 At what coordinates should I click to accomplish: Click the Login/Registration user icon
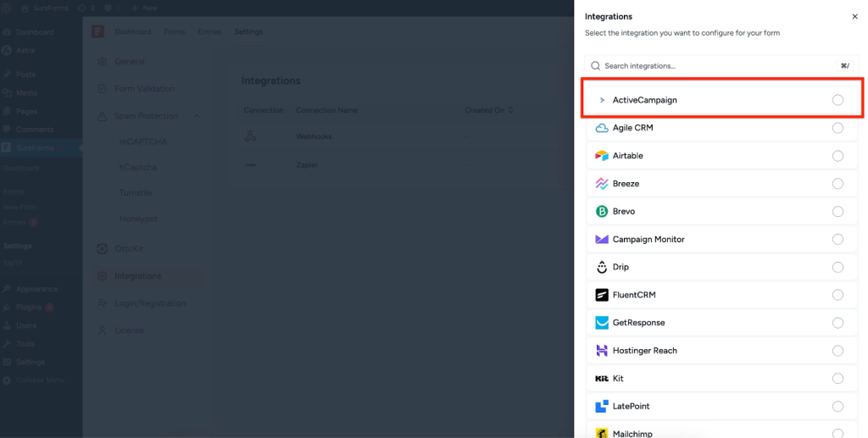coord(102,303)
